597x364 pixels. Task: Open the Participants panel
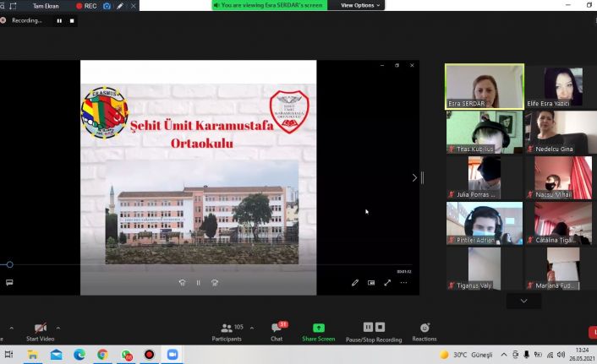[227, 332]
